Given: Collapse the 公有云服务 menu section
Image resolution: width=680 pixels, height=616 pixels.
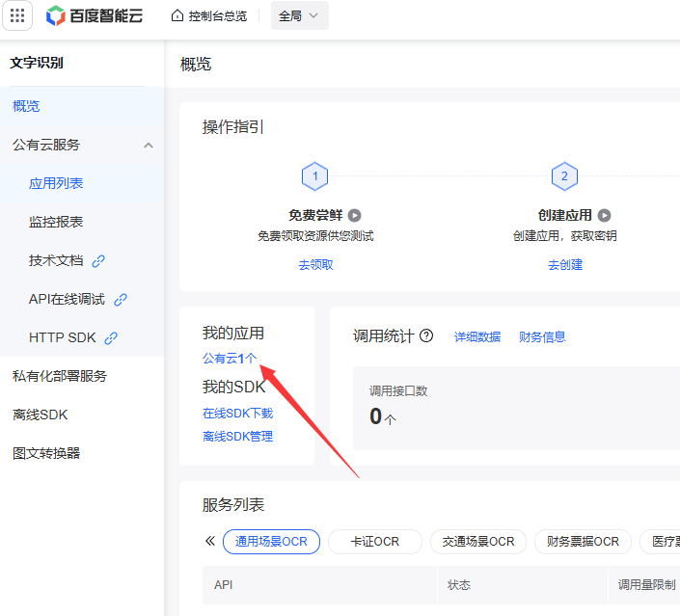Looking at the screenshot, I should click(148, 146).
